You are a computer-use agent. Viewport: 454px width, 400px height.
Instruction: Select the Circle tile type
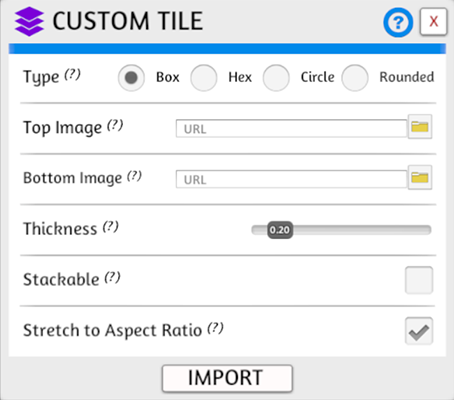(x=276, y=78)
